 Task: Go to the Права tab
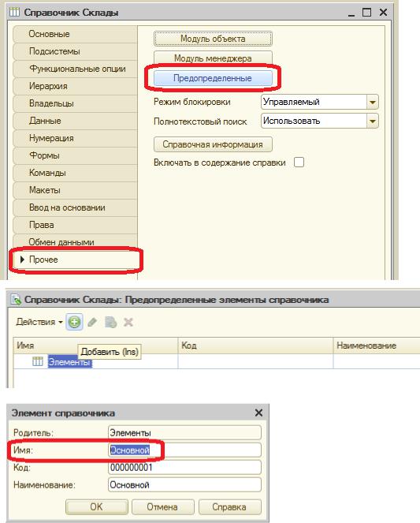(76, 225)
